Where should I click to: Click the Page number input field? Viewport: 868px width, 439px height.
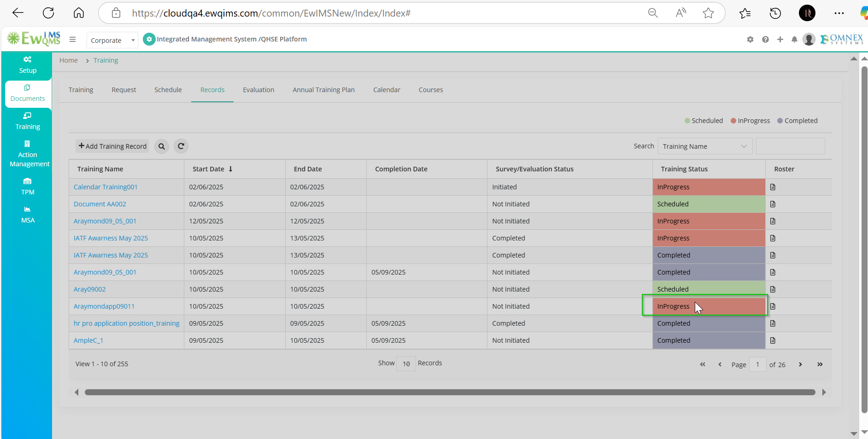757,364
